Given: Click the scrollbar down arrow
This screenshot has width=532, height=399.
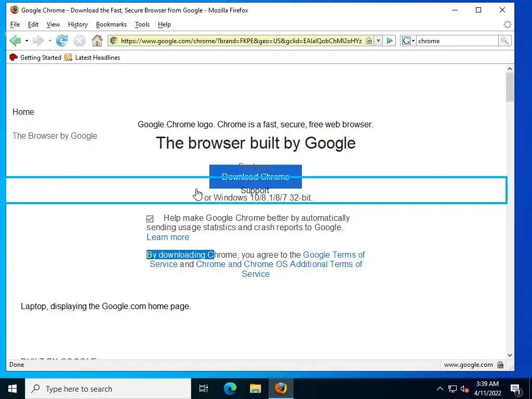Looking at the screenshot, I should click(x=510, y=355).
